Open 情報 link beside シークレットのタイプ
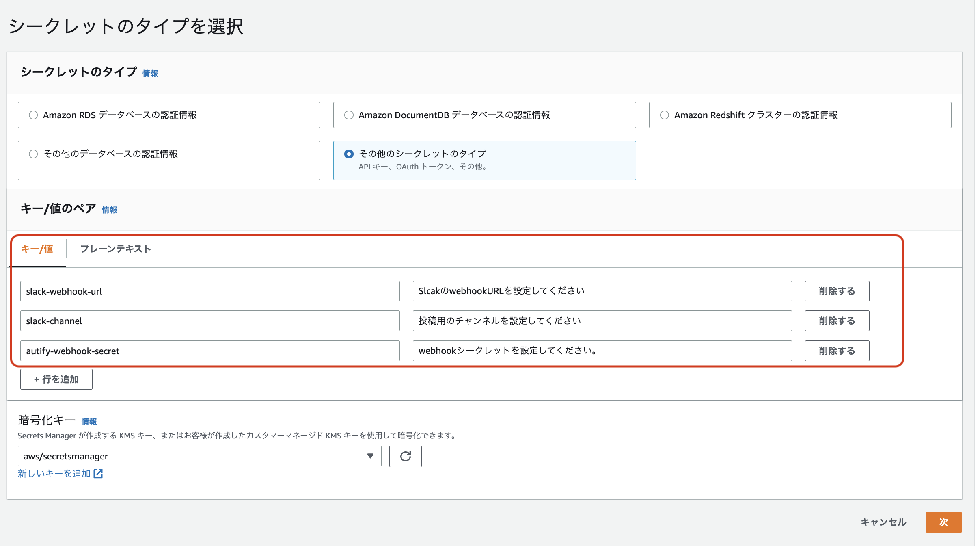This screenshot has width=980, height=546. (149, 73)
